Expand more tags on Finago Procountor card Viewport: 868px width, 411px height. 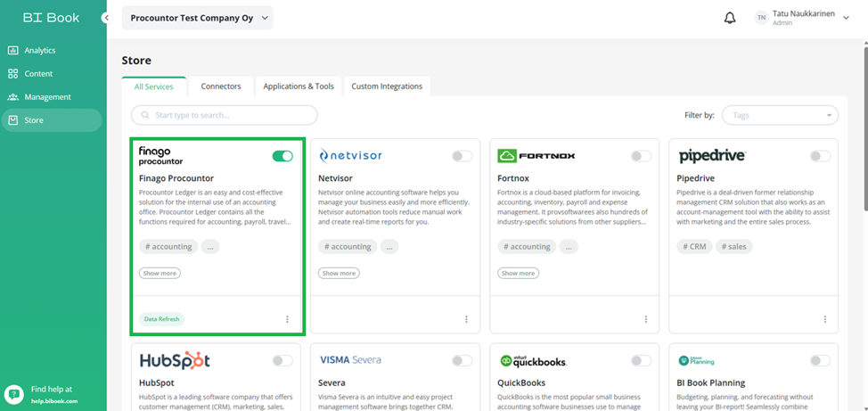coord(210,246)
